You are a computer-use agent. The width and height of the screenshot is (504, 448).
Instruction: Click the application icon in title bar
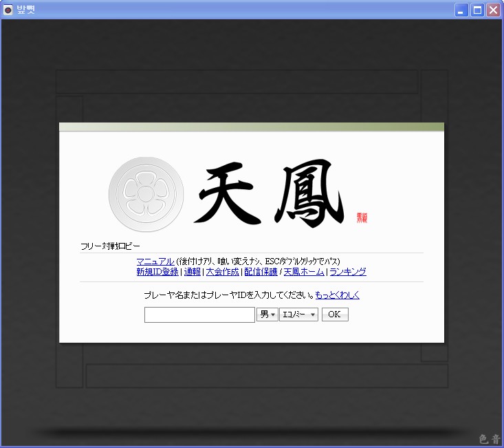[x=8, y=10]
